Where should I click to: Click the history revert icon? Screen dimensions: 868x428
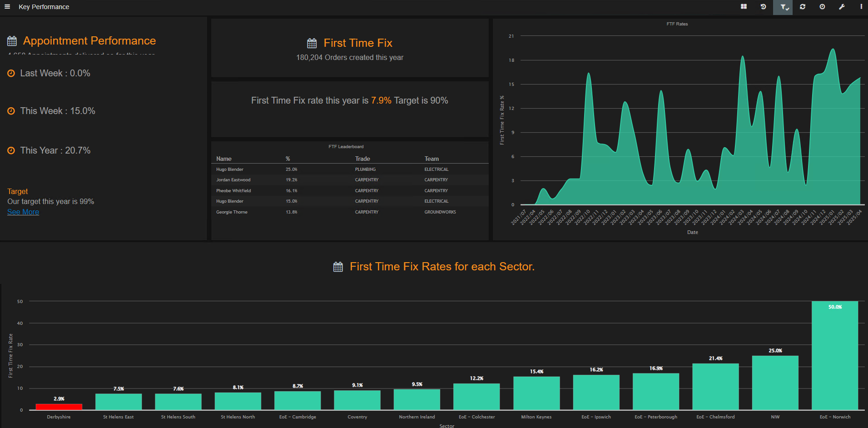[763, 7]
